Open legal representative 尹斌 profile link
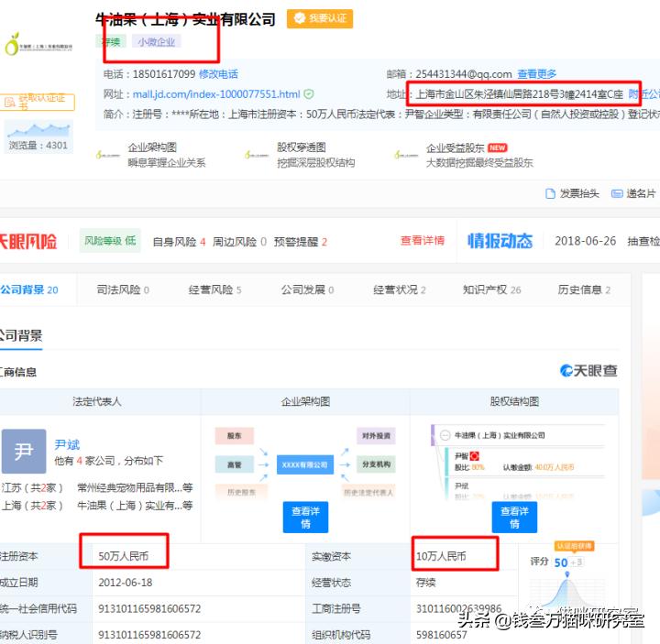The width and height of the screenshot is (660, 644). 67,444
